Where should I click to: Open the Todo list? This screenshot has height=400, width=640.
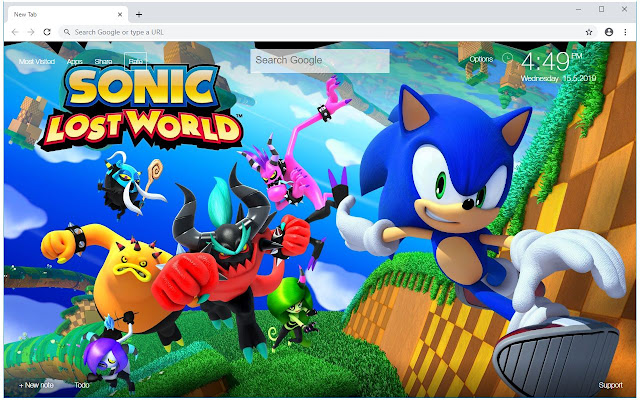(x=82, y=385)
